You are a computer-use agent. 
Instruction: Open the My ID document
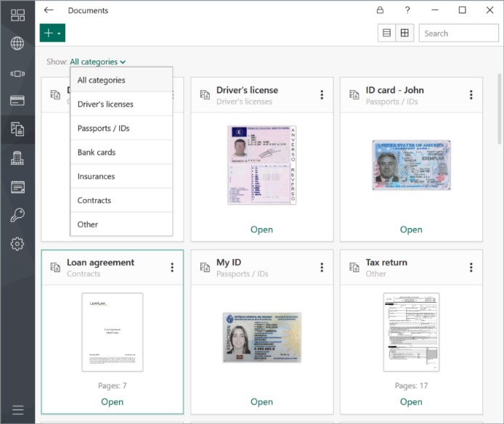point(261,401)
